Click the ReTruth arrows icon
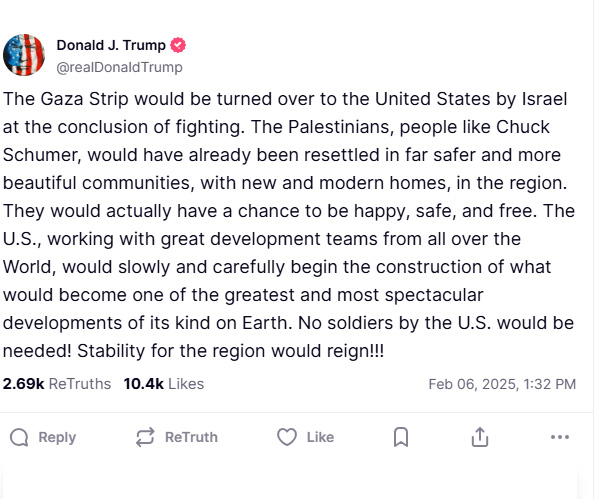The image size is (605, 499). click(x=145, y=437)
